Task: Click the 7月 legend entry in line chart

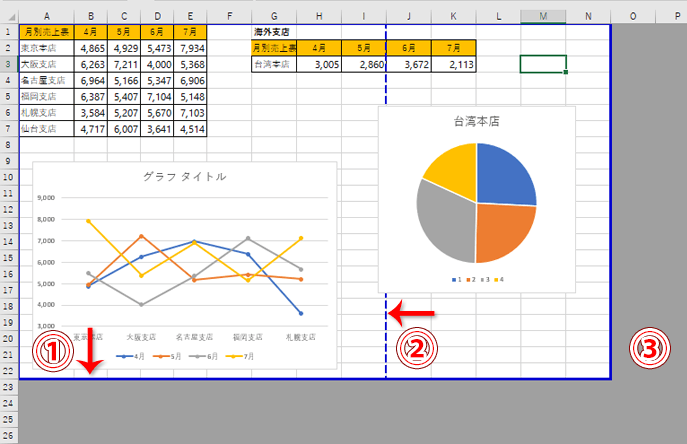Action: click(x=240, y=356)
